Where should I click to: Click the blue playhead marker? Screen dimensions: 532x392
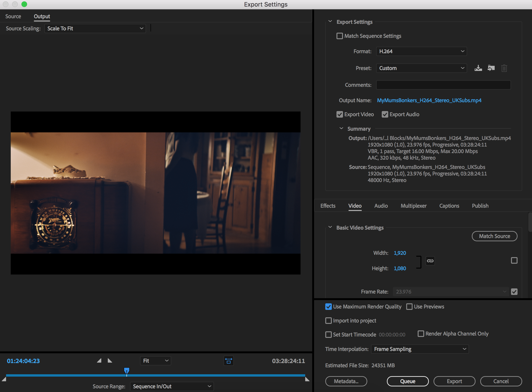click(x=127, y=371)
